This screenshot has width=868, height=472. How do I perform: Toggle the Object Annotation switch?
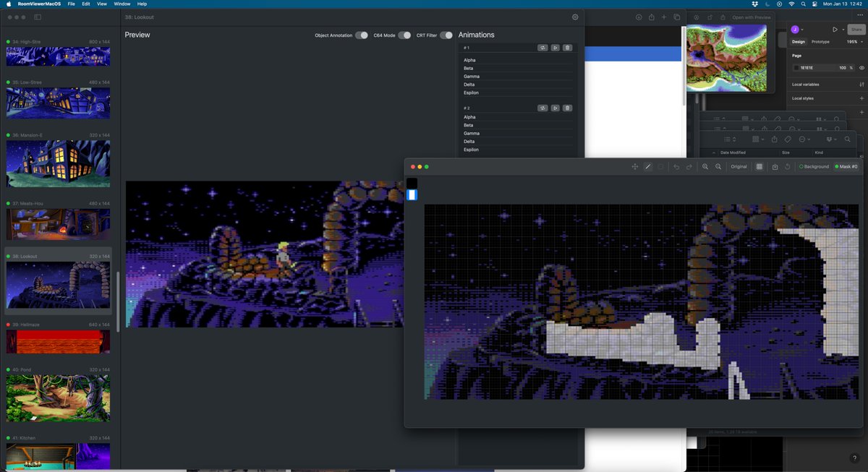click(x=361, y=35)
